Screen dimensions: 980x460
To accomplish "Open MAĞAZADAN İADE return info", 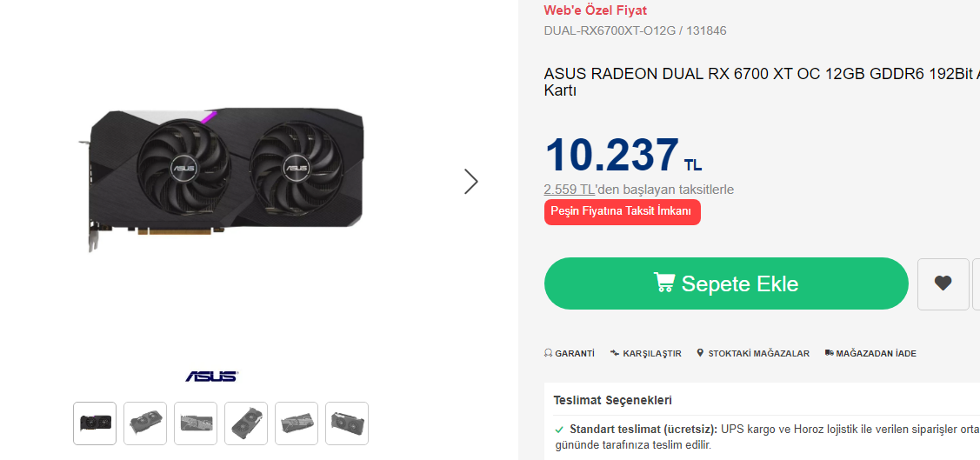I will [x=870, y=353].
